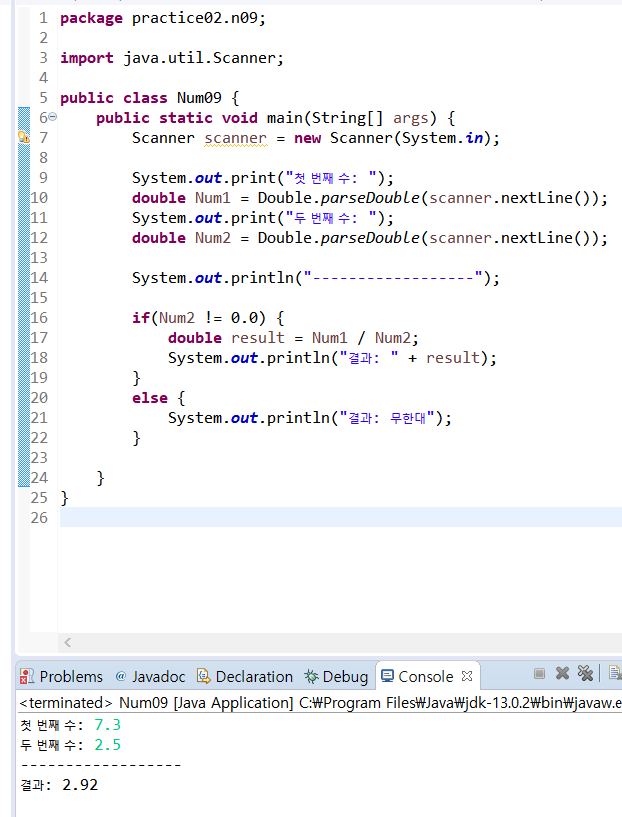Click the println with '+ result' on line 18

[332, 358]
